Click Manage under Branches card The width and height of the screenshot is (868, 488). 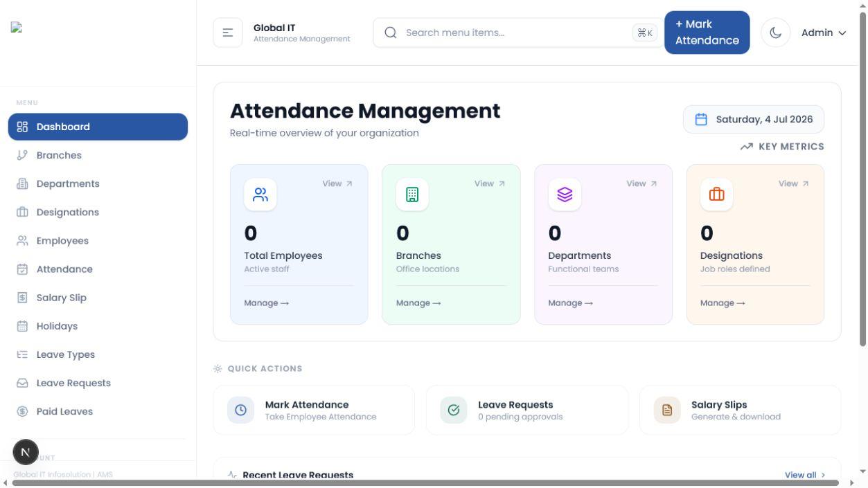[x=418, y=302]
